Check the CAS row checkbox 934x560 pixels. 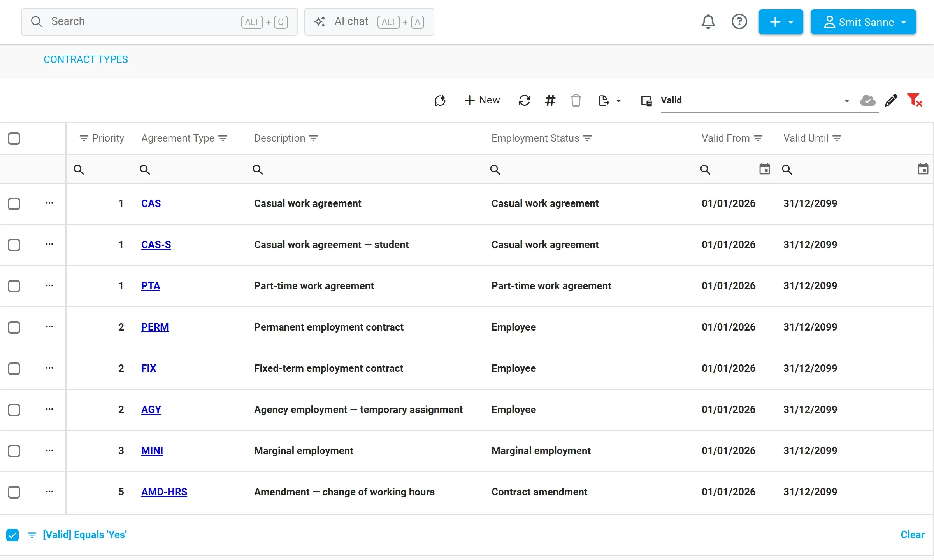(14, 203)
